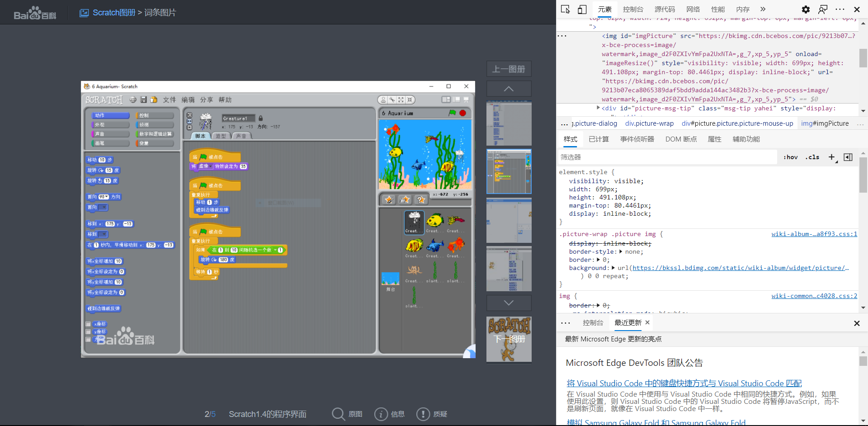Image resolution: width=868 pixels, height=426 pixels.
Task: View 原图 original image
Action: [x=347, y=414]
